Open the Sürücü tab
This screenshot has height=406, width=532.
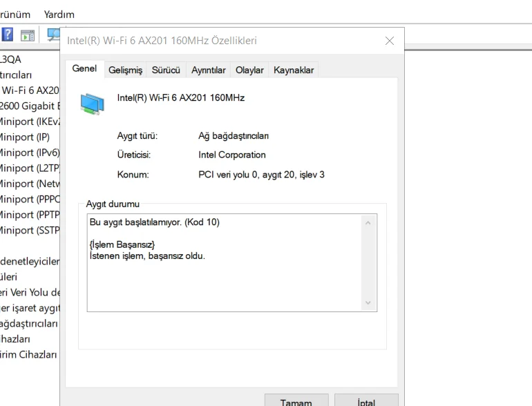point(166,70)
